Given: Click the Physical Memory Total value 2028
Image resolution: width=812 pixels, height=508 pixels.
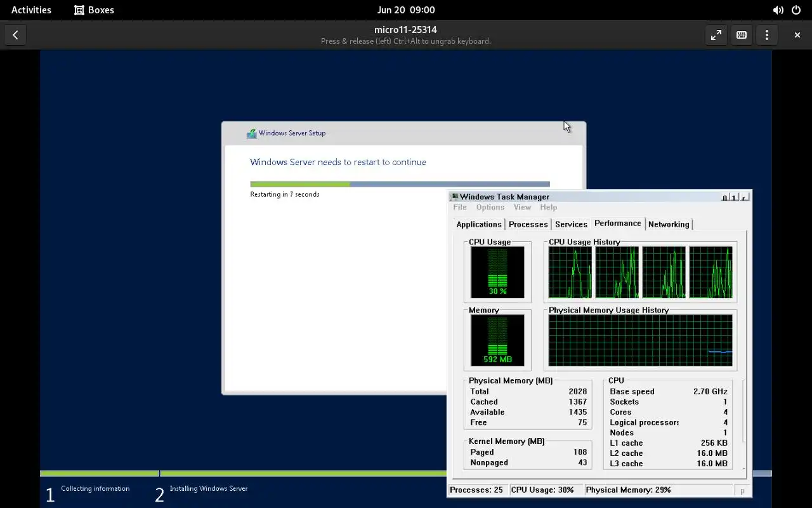Looking at the screenshot, I should 578,392.
